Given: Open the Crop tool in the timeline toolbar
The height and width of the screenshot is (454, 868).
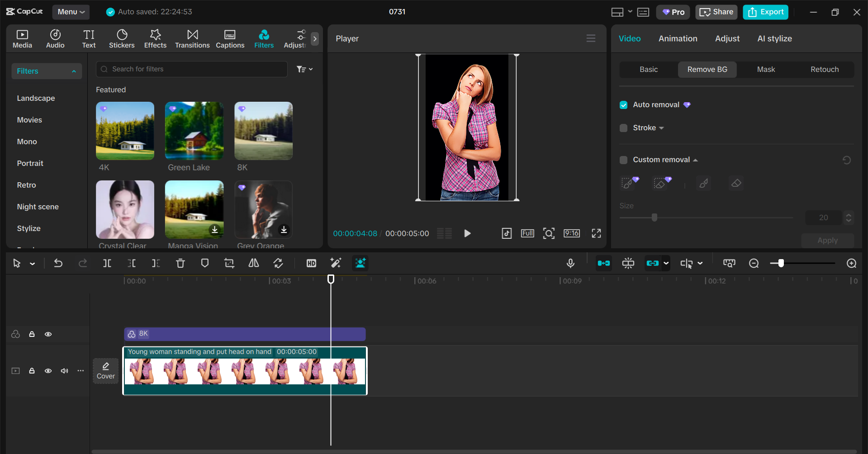Looking at the screenshot, I should click(x=229, y=263).
